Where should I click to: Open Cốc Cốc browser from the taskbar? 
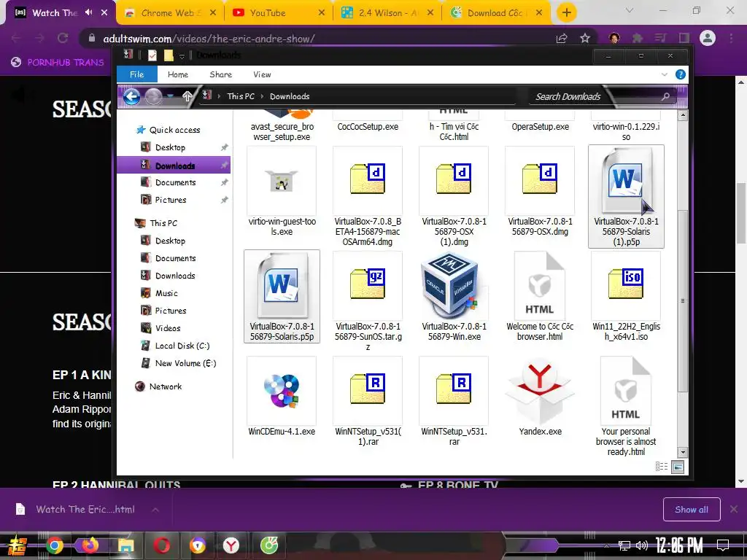269,545
